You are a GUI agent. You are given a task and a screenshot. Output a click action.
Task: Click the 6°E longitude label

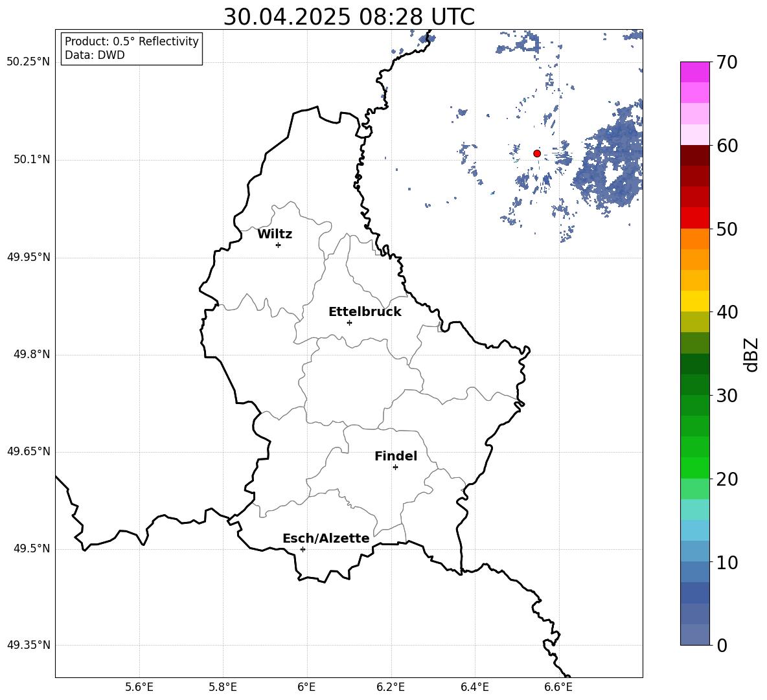point(306,687)
